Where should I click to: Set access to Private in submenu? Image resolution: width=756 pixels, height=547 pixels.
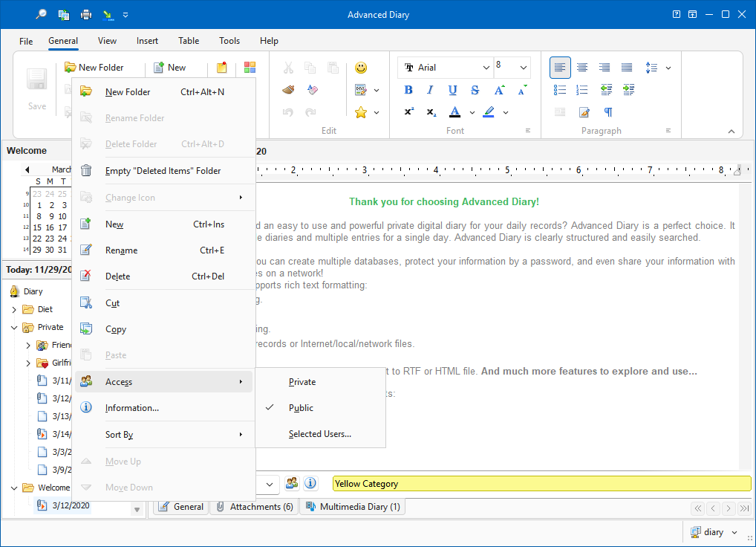320,382
